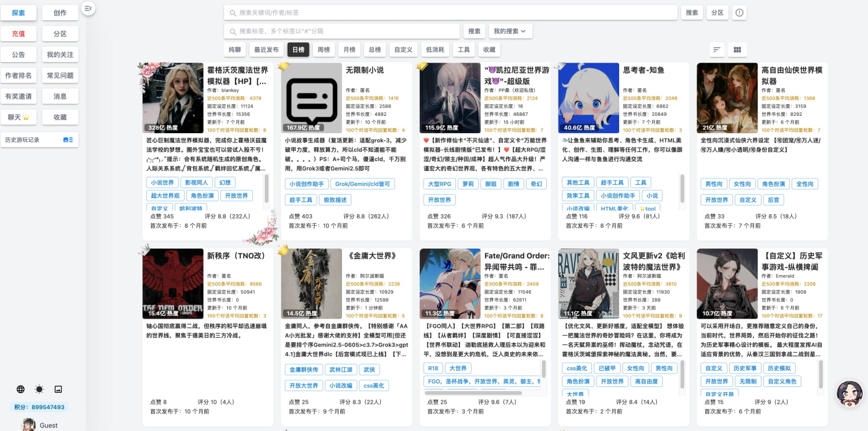The image size is (868, 431).
Task: Open the 作者排名 page
Action: 19,75
